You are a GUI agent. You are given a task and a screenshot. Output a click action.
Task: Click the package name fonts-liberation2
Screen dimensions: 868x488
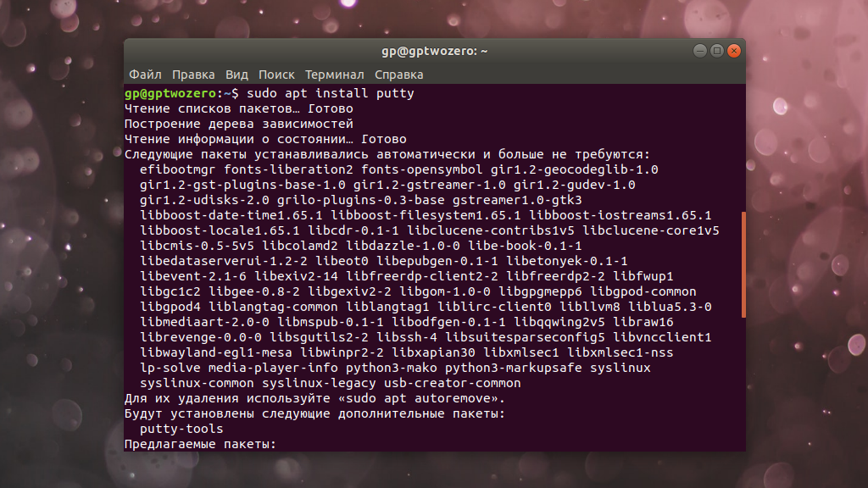pyautogui.click(x=288, y=169)
